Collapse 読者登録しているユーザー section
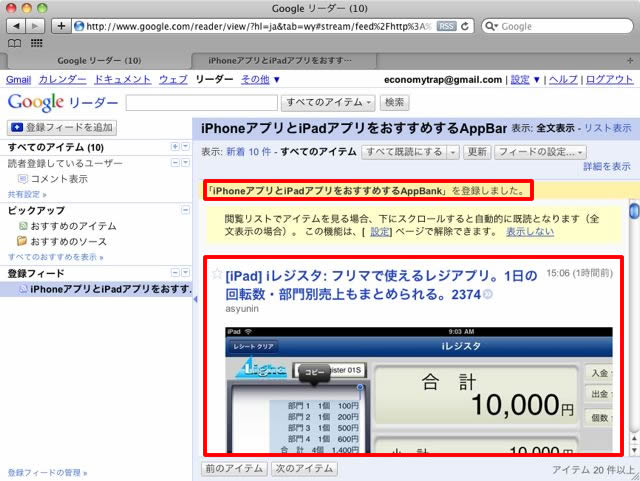 [175, 163]
